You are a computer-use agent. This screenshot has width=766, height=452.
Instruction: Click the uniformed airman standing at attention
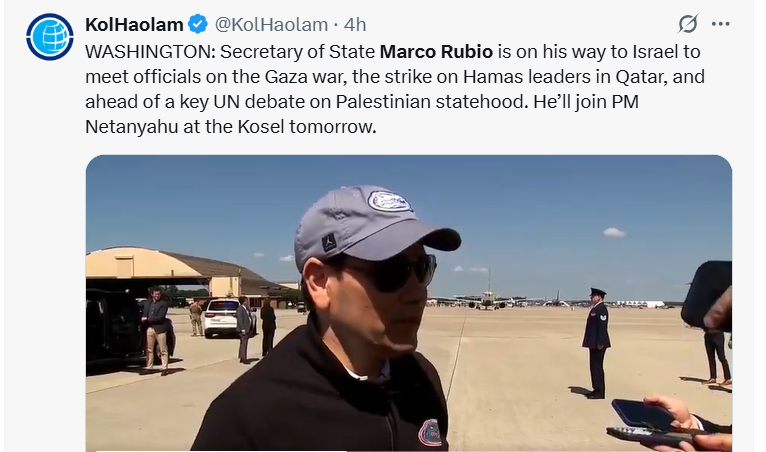click(x=596, y=343)
